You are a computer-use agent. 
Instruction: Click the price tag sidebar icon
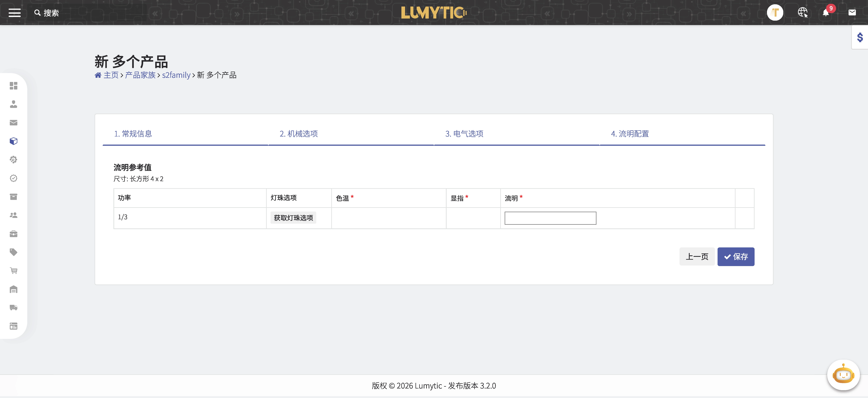click(x=13, y=252)
